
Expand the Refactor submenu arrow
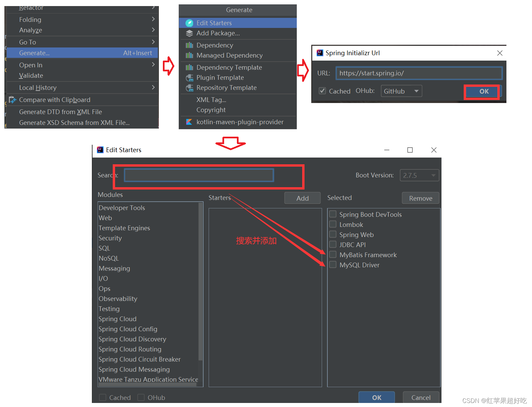pos(153,8)
